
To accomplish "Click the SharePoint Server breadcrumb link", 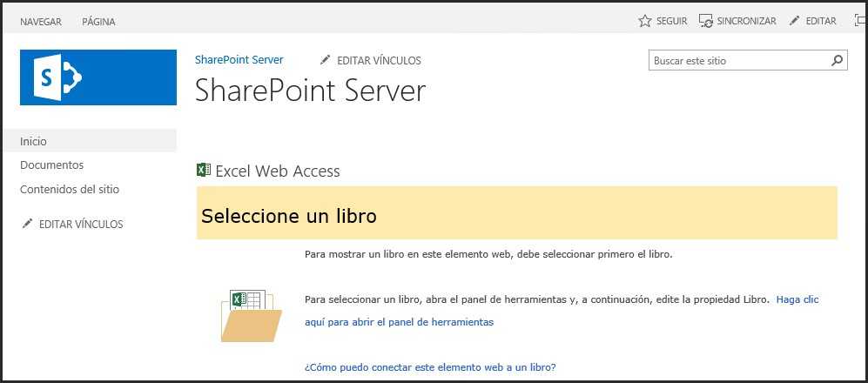I will click(x=239, y=60).
